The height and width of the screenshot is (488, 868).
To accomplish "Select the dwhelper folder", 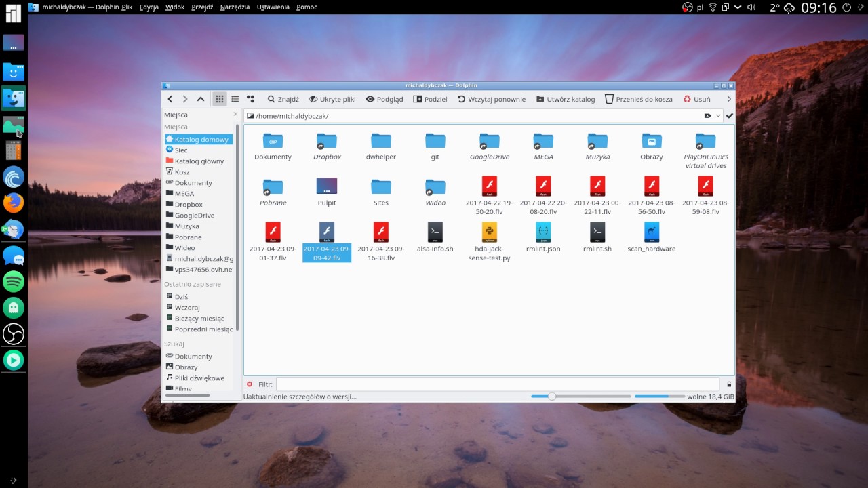I will click(381, 146).
